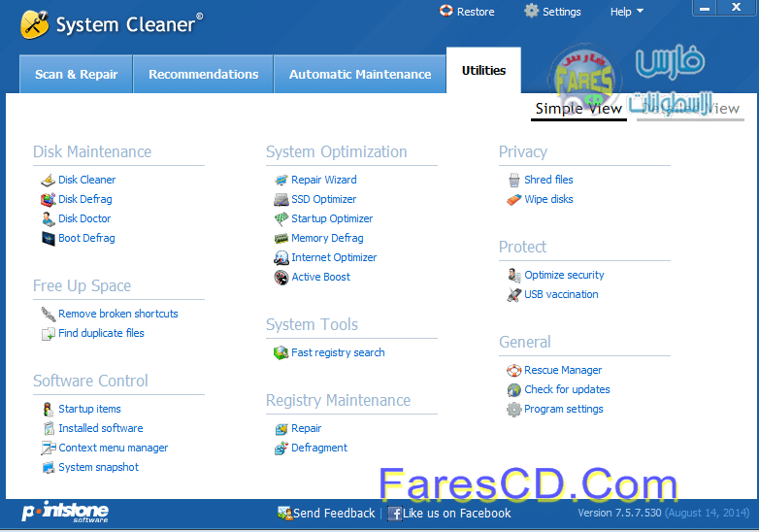The width and height of the screenshot is (759, 532).
Task: Click the Shred files icon
Action: (x=514, y=180)
